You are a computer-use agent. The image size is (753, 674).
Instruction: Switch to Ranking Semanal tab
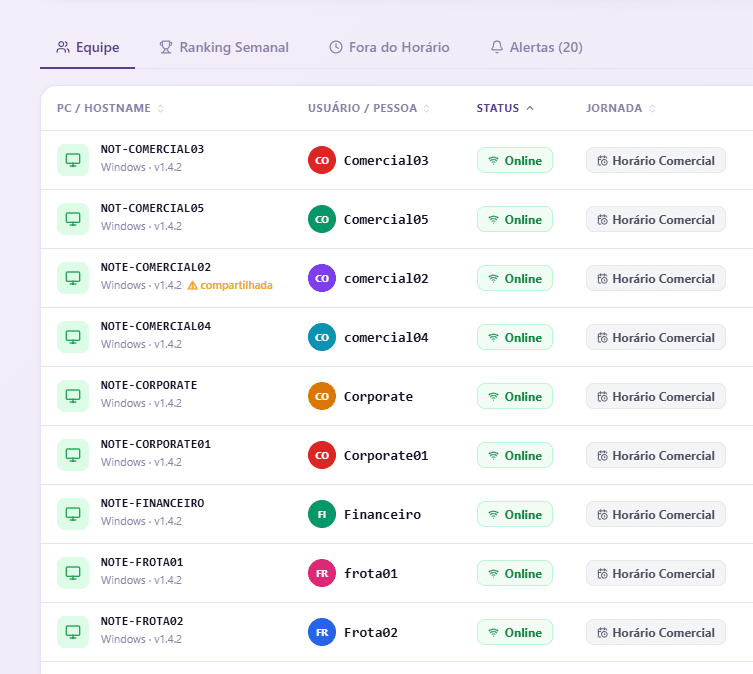[x=224, y=47]
